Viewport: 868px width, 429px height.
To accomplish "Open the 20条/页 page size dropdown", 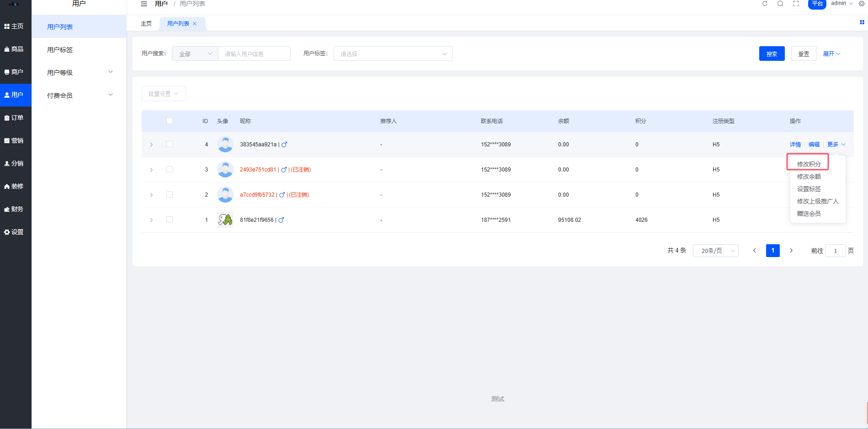I will click(715, 251).
